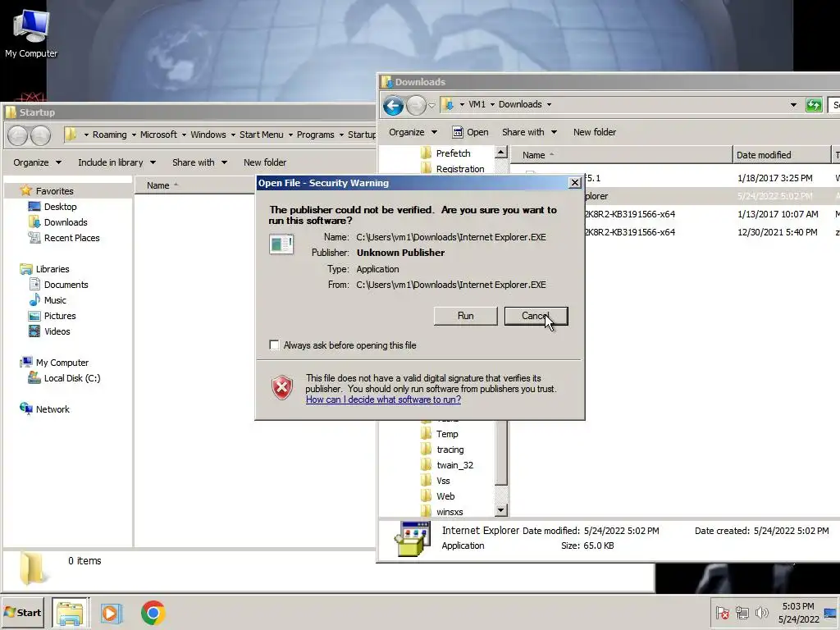The image size is (840, 630).
Task: Expand Downloads breadcrumb arrow in Downloads window
Action: click(x=549, y=104)
